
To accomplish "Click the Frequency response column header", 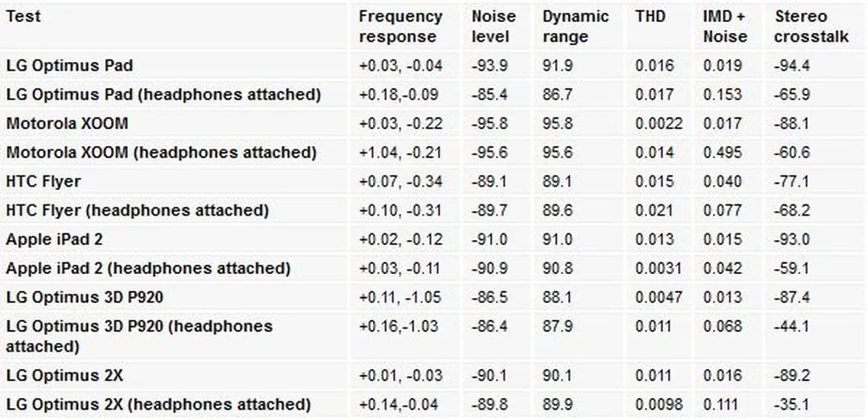I will [400, 26].
